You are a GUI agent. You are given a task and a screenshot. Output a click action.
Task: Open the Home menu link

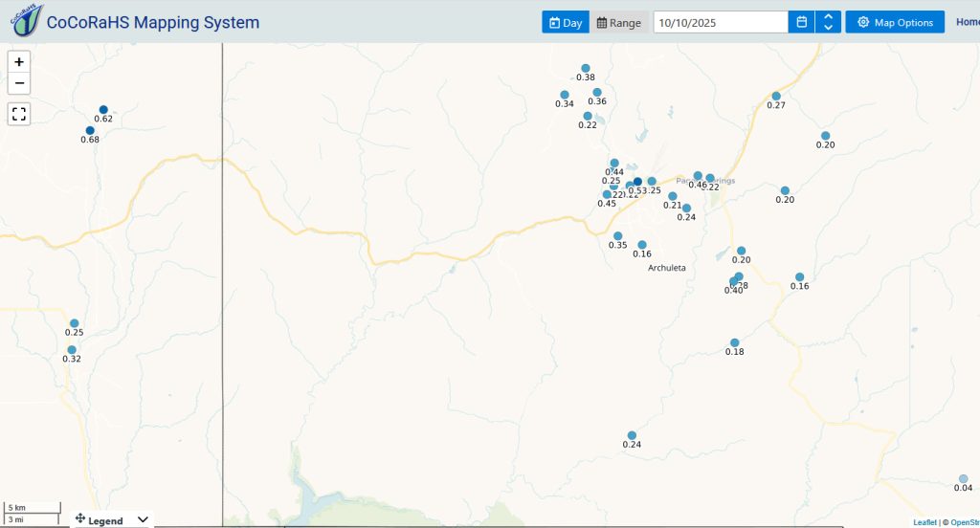(x=968, y=22)
